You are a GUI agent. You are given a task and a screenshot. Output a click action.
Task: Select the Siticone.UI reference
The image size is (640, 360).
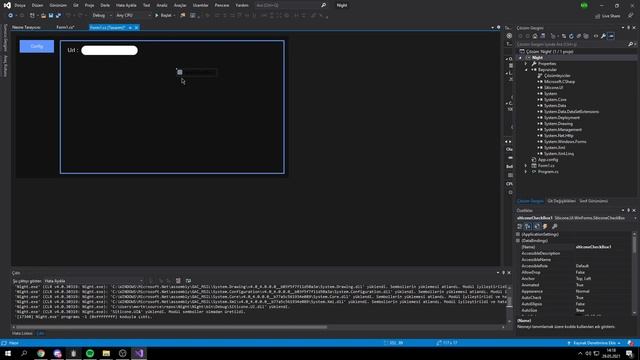(553, 88)
